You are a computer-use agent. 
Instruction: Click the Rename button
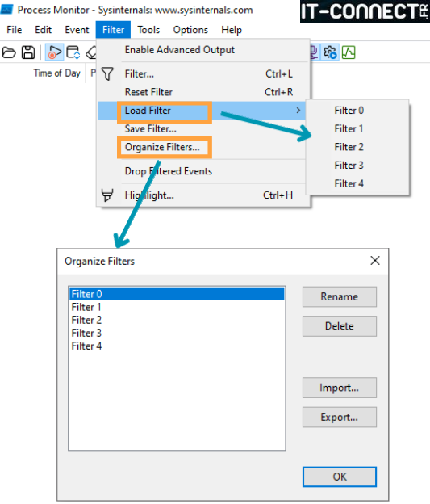click(340, 296)
